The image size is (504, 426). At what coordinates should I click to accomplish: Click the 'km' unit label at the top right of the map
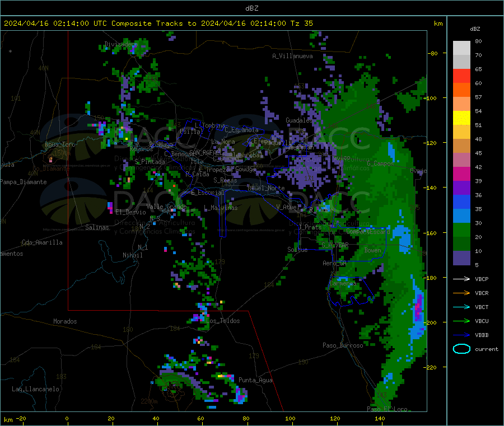[x=438, y=24]
